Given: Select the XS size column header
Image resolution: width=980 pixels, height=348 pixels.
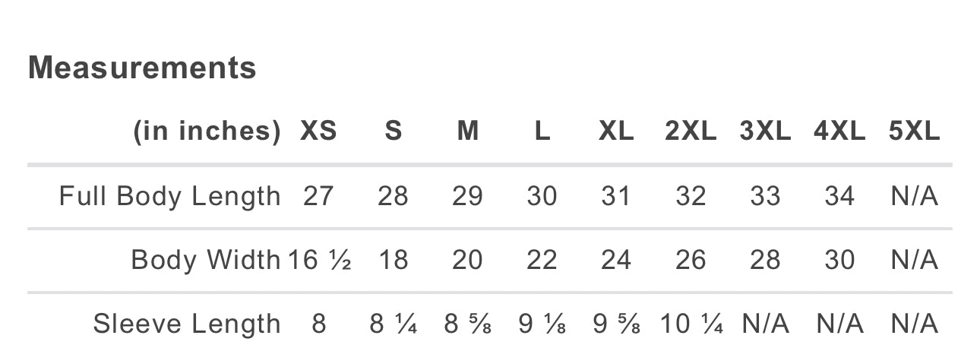Looking at the screenshot, I should (x=318, y=132).
